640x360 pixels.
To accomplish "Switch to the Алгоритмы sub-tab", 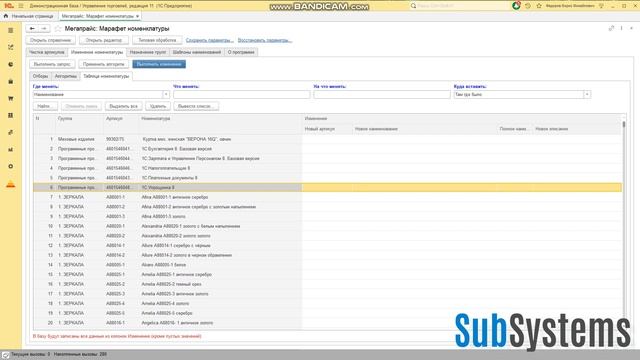I will coord(66,76).
